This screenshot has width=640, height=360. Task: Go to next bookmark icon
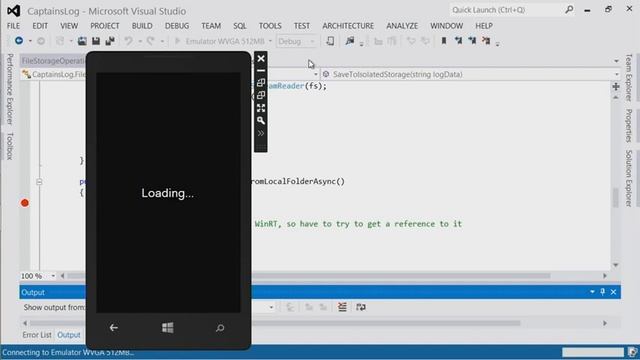pyautogui.click(x=472, y=41)
